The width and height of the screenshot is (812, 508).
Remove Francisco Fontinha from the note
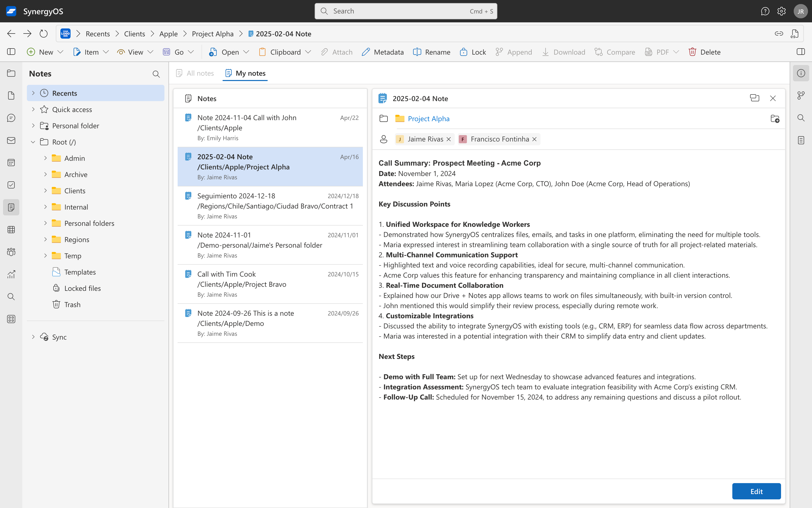click(534, 139)
